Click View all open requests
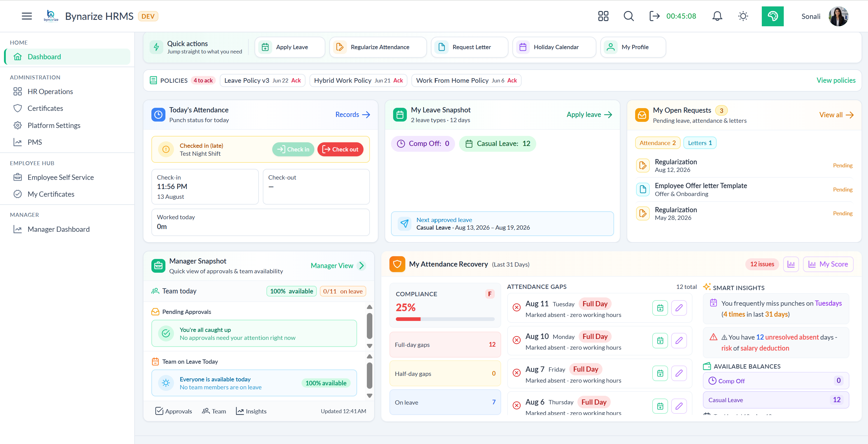The width and height of the screenshot is (868, 444). pyautogui.click(x=836, y=115)
